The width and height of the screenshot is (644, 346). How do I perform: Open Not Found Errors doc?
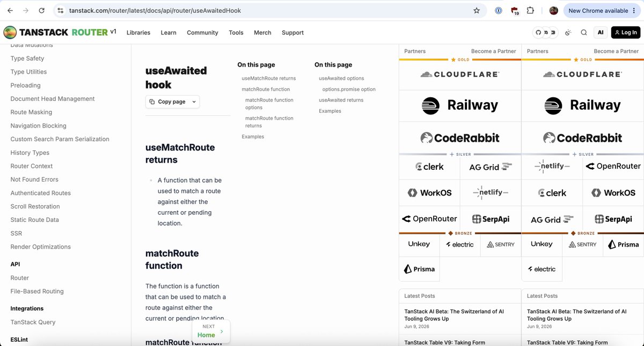click(x=34, y=179)
